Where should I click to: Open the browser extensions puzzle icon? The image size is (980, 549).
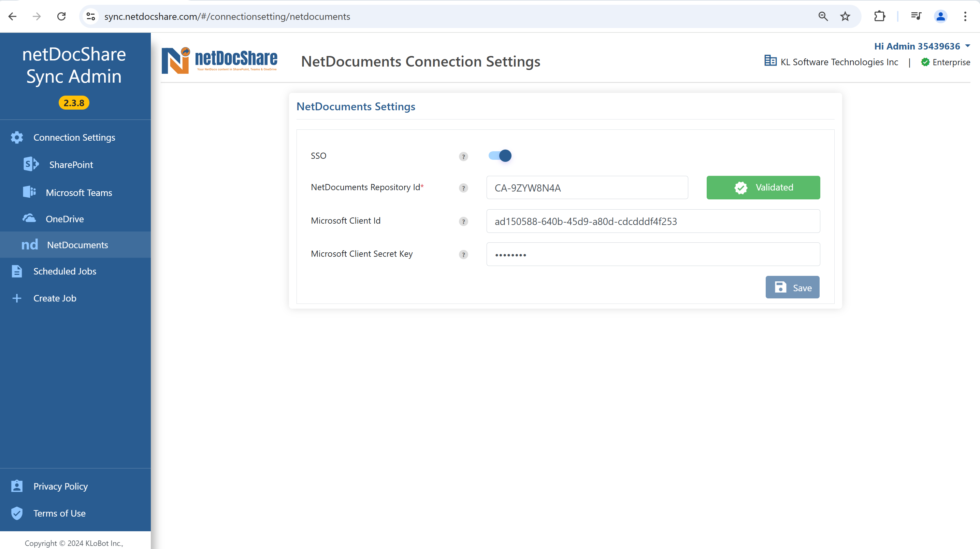pos(880,16)
